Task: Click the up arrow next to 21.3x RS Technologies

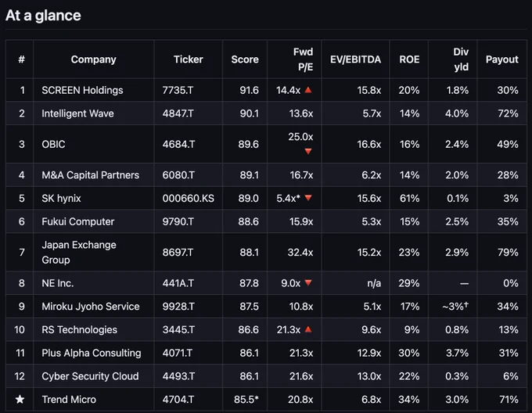Action: pyautogui.click(x=308, y=329)
